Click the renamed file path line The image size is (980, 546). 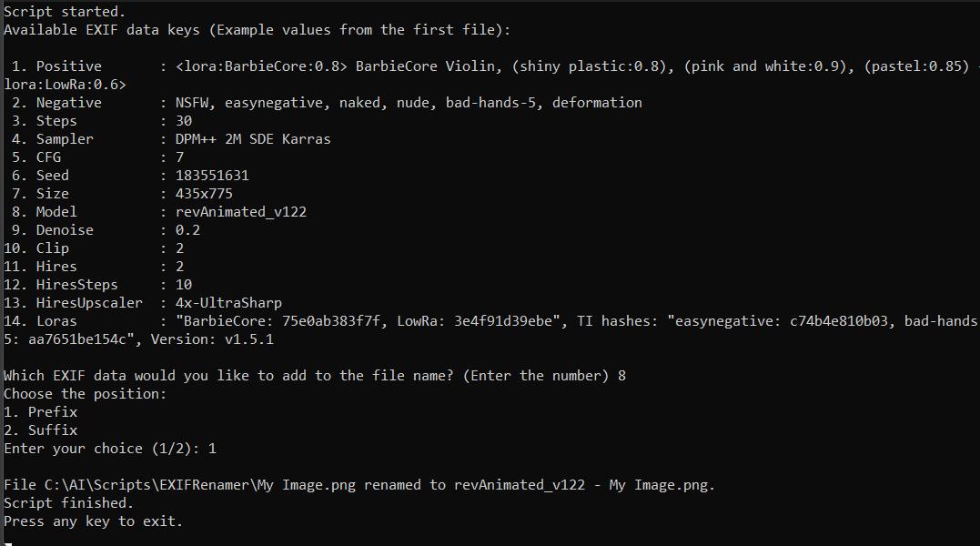(x=359, y=485)
